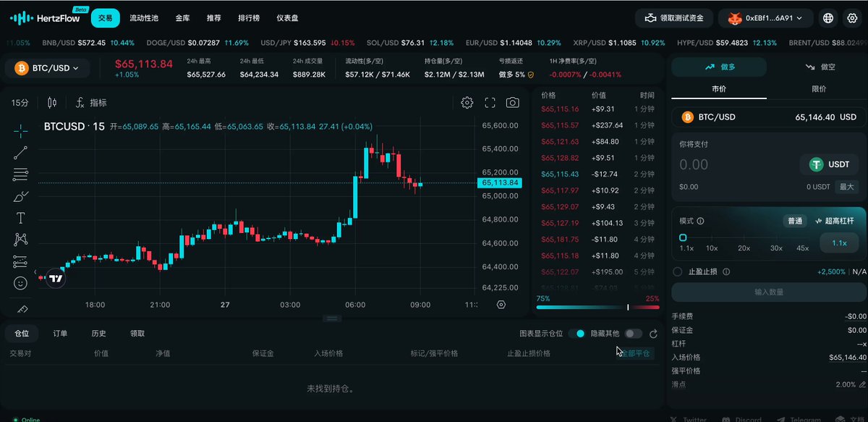Enter fullscreen chart mode
This screenshot has width=868, height=422.
pos(490,103)
